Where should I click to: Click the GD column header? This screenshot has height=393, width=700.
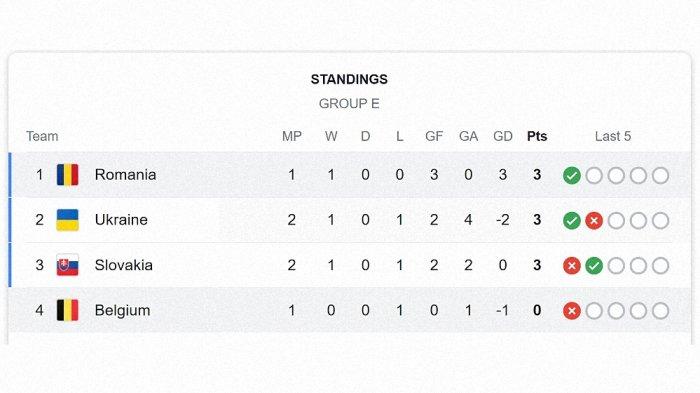503,136
